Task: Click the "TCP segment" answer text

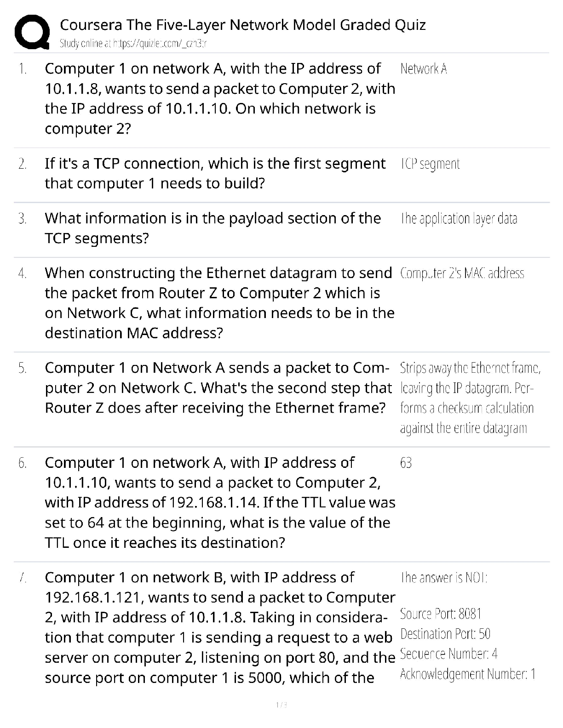Action: click(x=430, y=164)
